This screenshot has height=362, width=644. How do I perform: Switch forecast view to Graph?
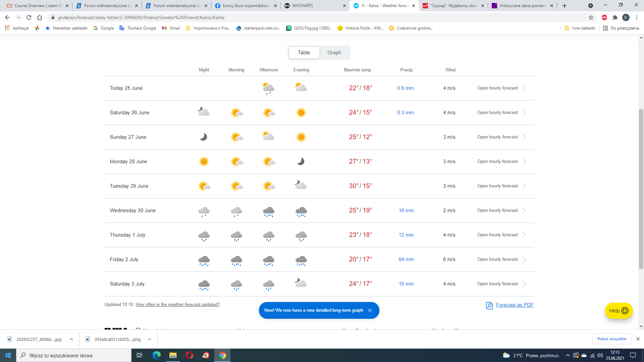coord(334,53)
